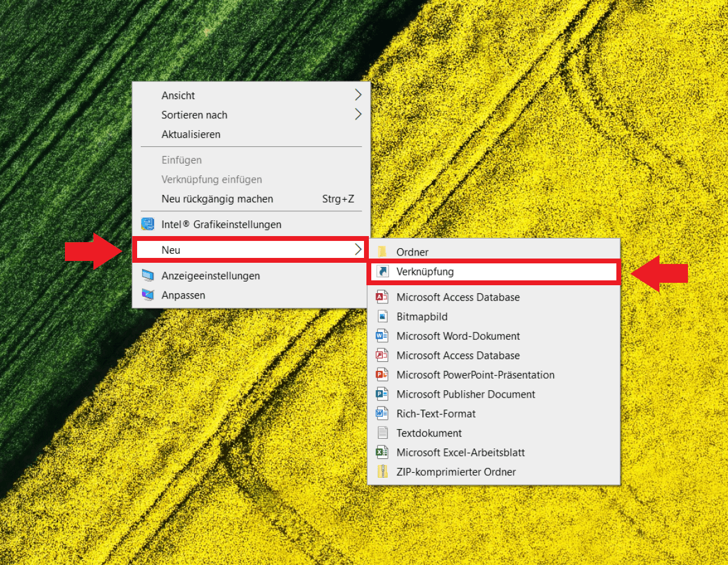
Task: Click the Intel Grafikeinstellungen icon
Action: point(147,225)
